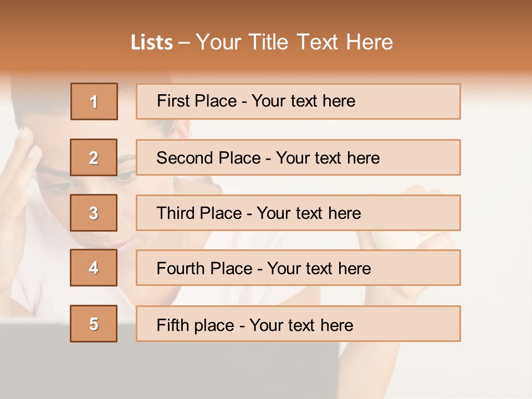Select the "Fifth place" text bar

[x=298, y=324]
